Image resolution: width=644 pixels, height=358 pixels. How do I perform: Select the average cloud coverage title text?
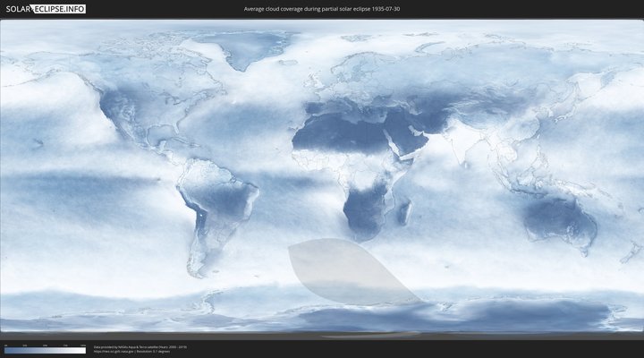[x=322, y=9]
